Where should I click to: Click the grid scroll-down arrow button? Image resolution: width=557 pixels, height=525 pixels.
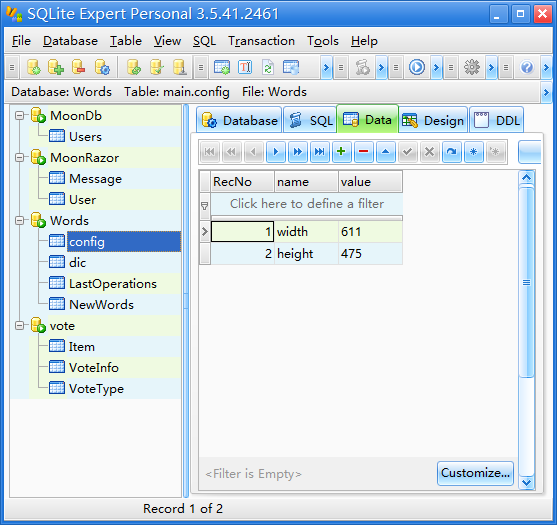(x=526, y=482)
